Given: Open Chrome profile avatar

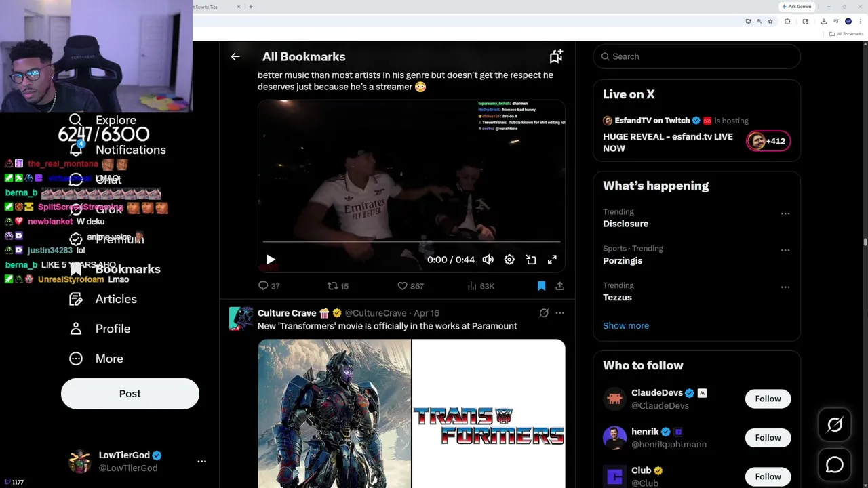Looking at the screenshot, I should pos(848,21).
